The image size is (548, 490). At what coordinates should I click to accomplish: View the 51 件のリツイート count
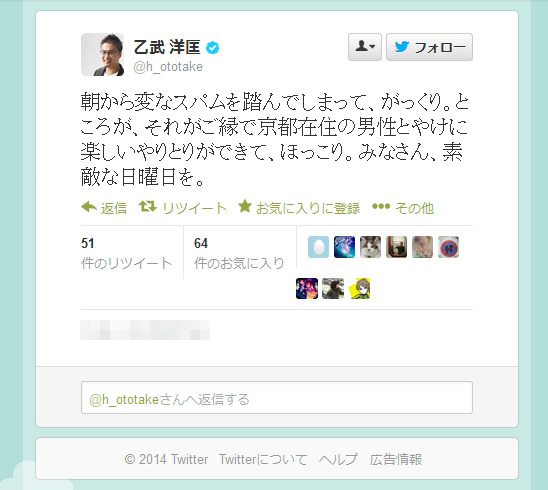[126, 253]
